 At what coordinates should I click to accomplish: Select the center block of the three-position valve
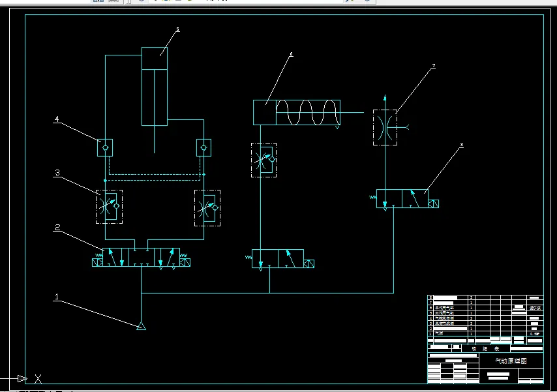click(141, 257)
